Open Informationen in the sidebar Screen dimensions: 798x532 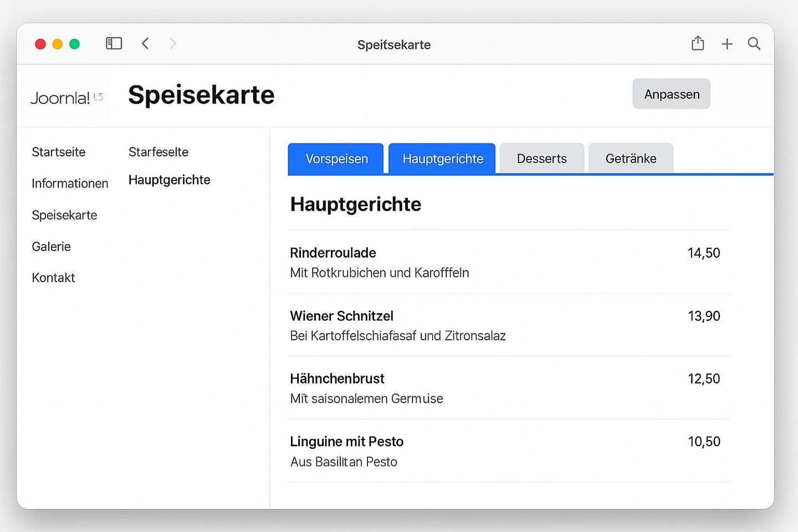[x=70, y=183]
